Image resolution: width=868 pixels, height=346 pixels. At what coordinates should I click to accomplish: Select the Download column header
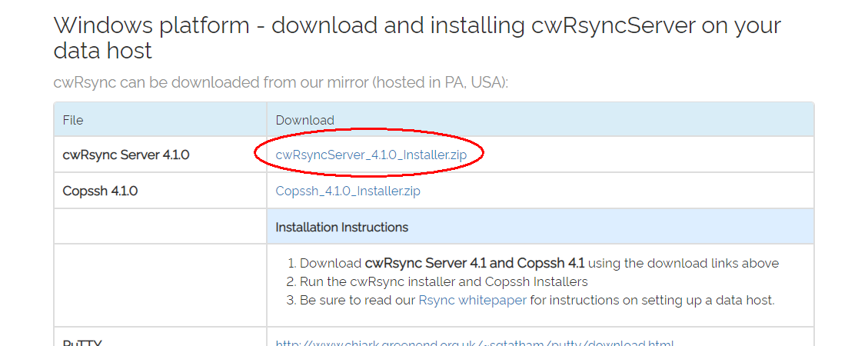click(304, 120)
